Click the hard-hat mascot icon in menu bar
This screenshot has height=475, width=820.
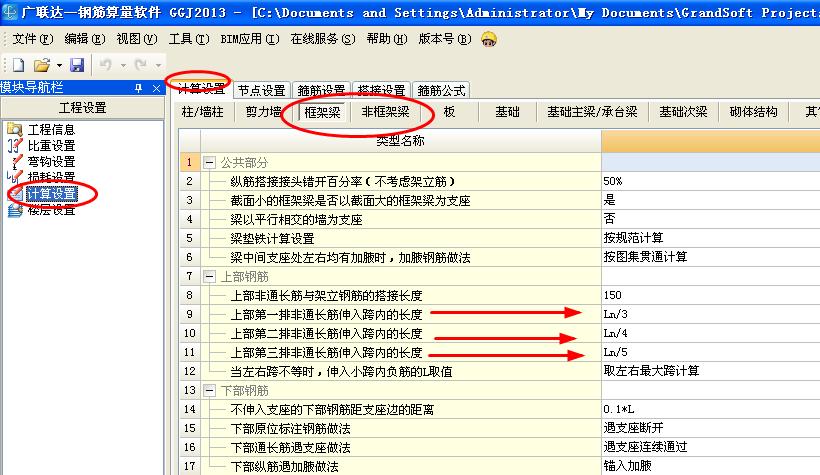[489, 39]
